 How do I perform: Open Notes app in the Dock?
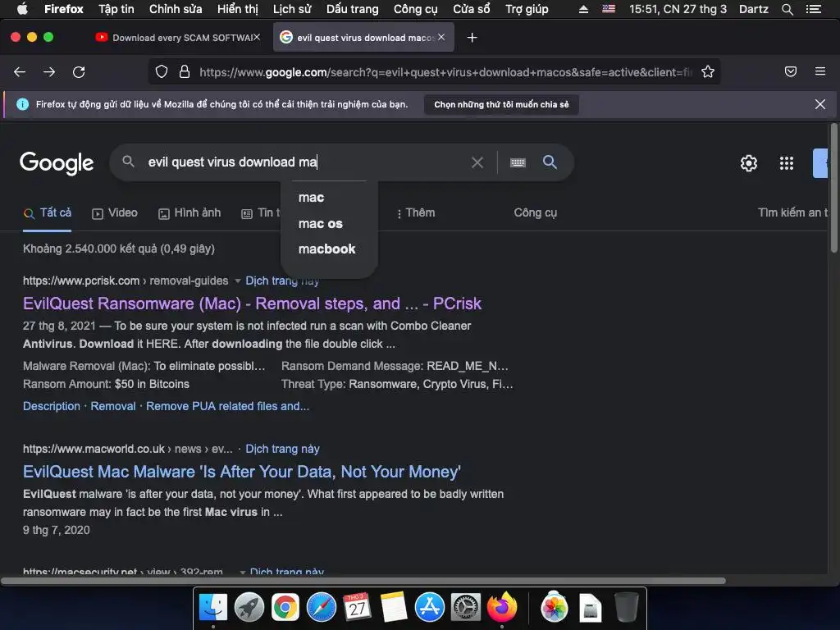393,608
